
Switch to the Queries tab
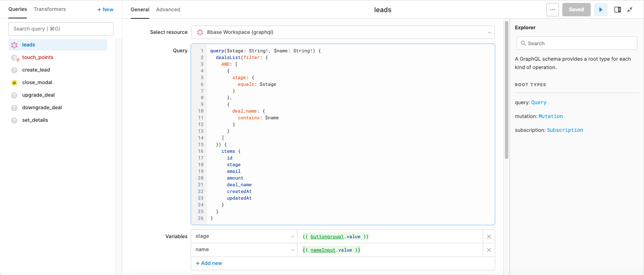[x=18, y=9]
